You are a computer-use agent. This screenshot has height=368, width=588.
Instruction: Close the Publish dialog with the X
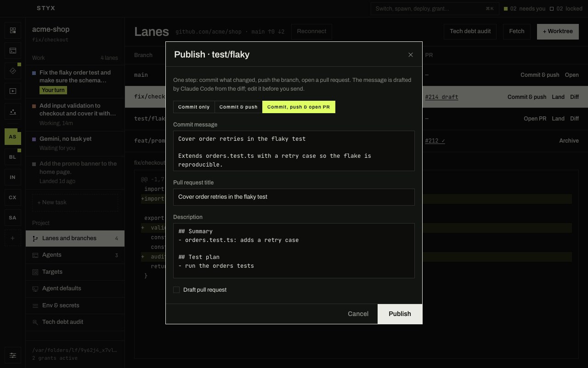point(411,55)
